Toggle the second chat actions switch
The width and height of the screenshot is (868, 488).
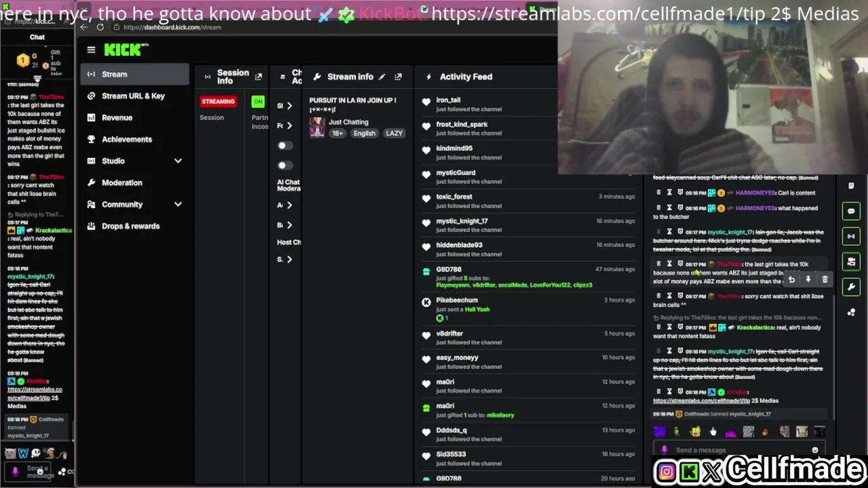point(284,165)
